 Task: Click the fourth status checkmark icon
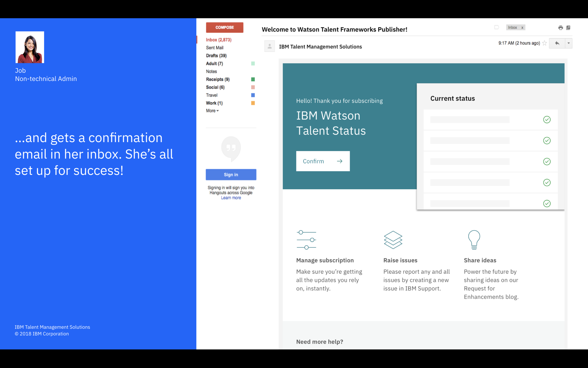click(x=547, y=182)
